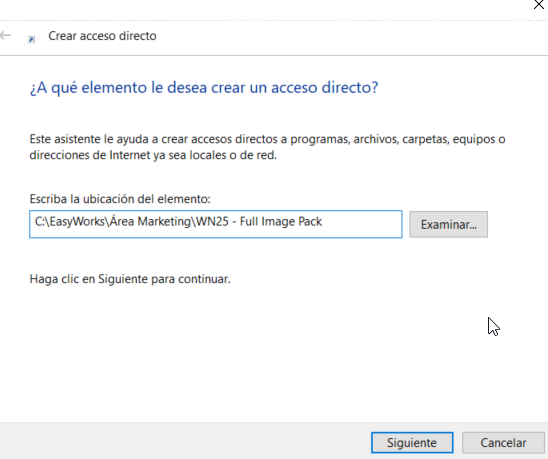This screenshot has height=459, width=548.
Task: Click the 'Escriba la ubicación del elemento:' label
Action: (120, 199)
